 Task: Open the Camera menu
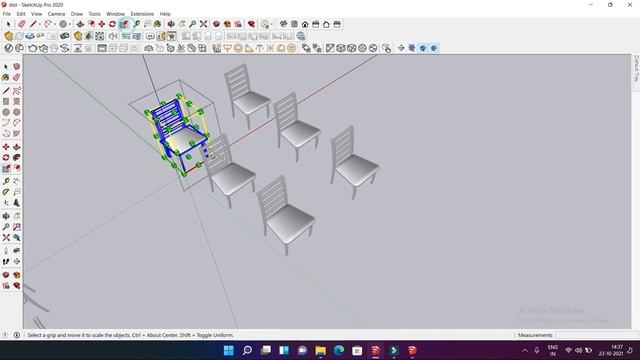[x=56, y=14]
